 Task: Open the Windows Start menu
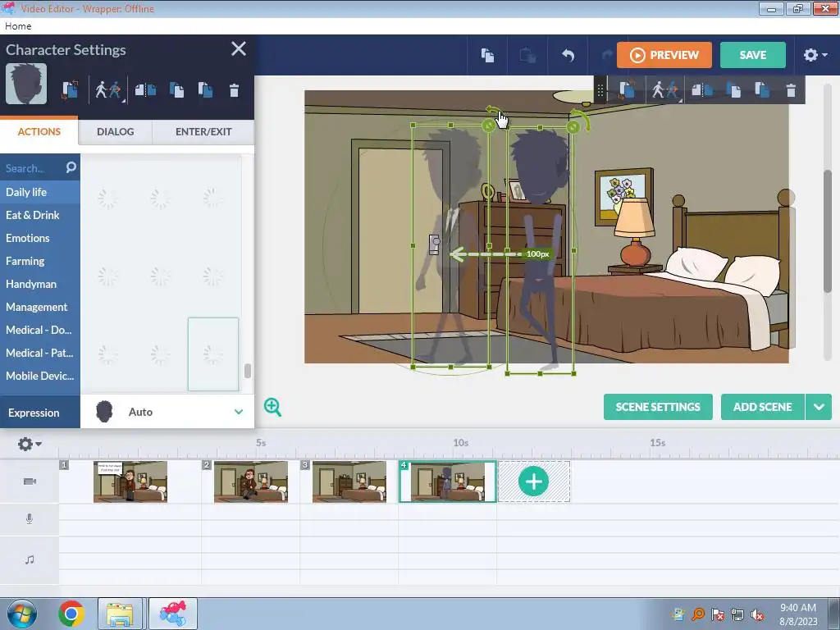click(x=21, y=614)
